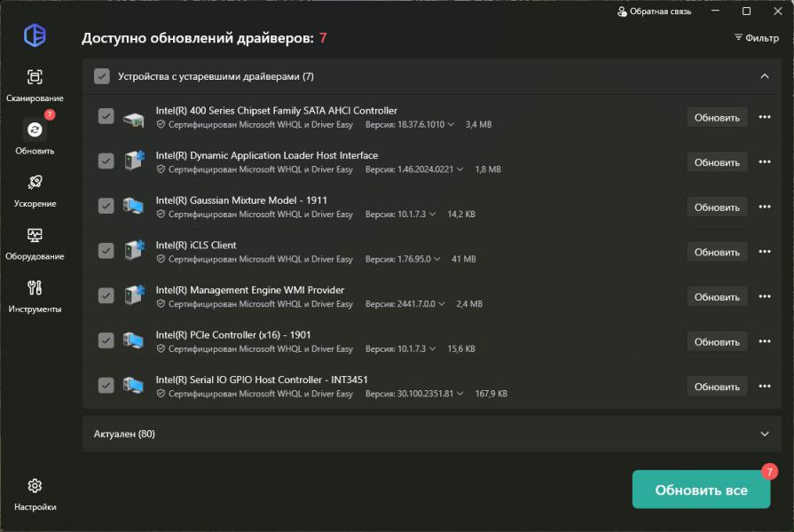Switch to the Обновить sidebar tab
The height and width of the screenshot is (532, 794).
[x=35, y=130]
